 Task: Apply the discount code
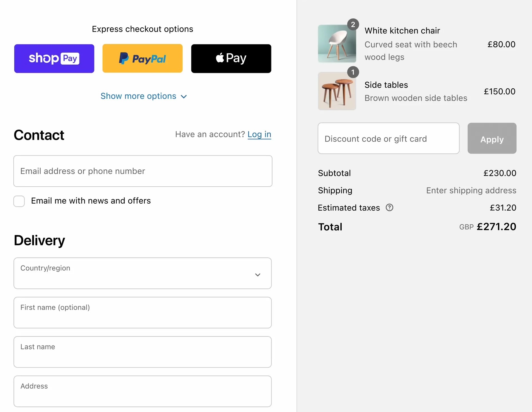[492, 138]
